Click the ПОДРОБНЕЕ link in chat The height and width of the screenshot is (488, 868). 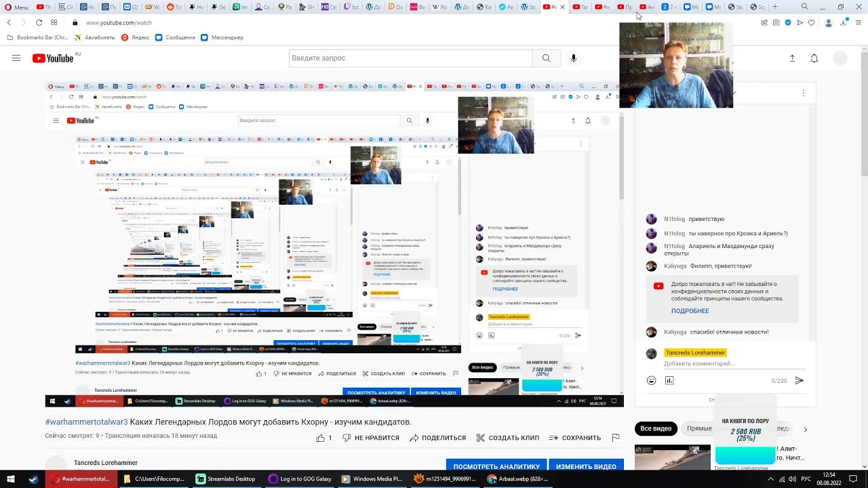690,311
